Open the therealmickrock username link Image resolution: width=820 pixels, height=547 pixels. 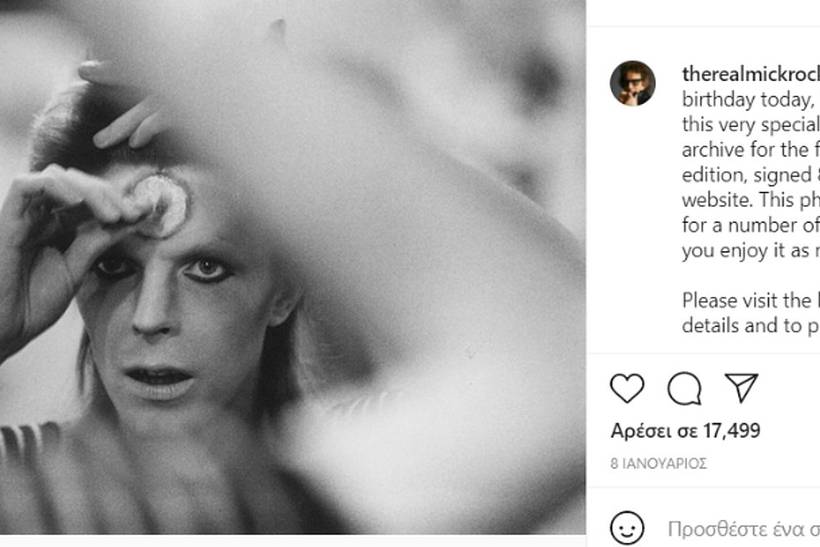pyautogui.click(x=750, y=74)
